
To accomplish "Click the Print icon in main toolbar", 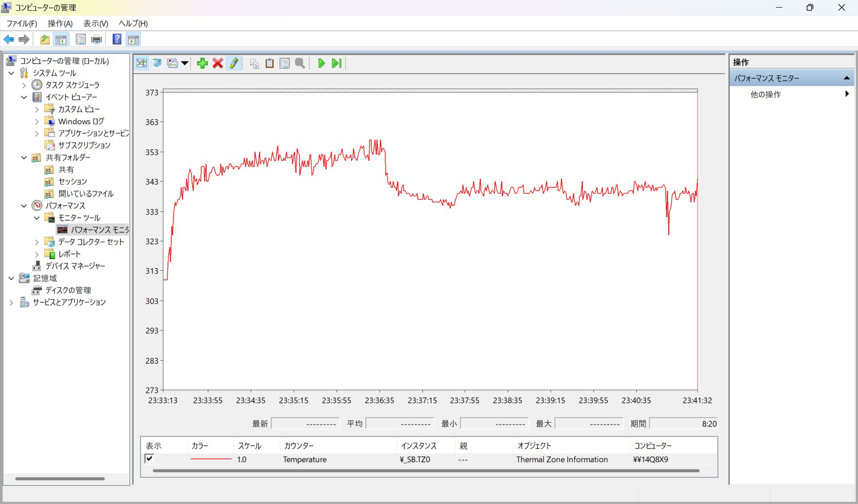I will click(97, 40).
